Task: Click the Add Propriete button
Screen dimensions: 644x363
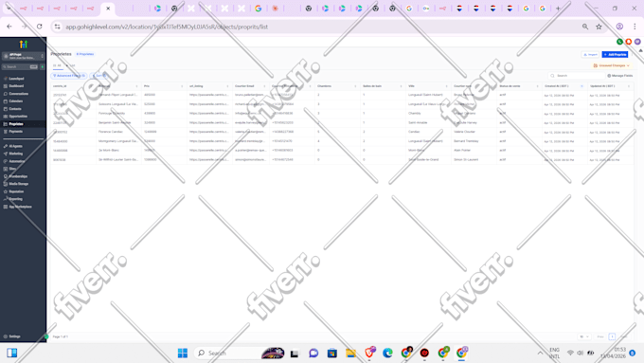Action: (x=615, y=55)
